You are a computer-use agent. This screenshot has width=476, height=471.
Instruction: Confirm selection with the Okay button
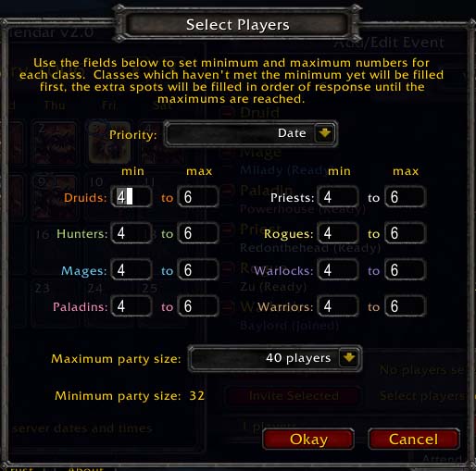308,439
